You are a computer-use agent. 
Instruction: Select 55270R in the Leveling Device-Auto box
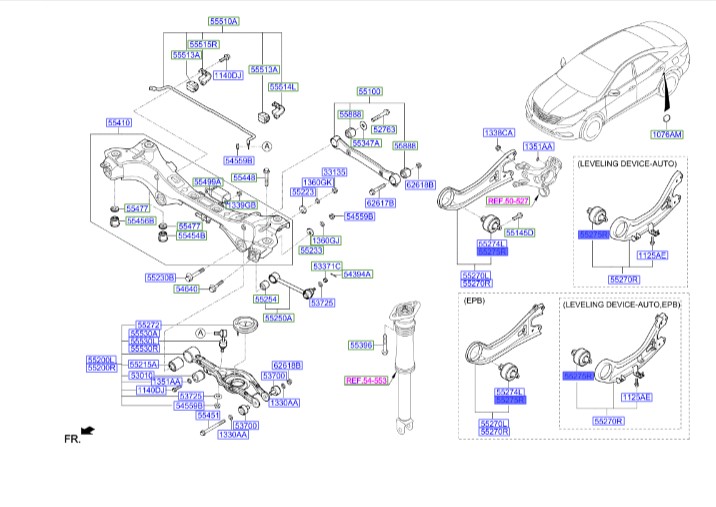point(624,279)
